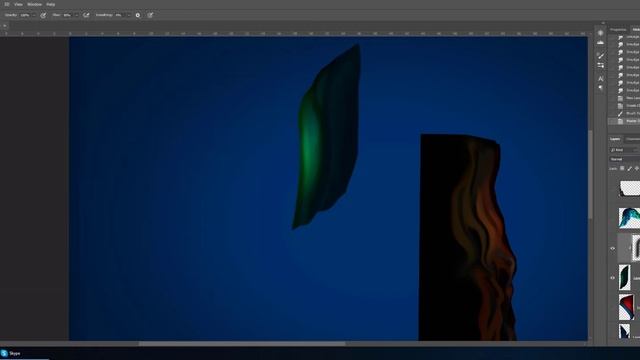Lock layer position icon

[x=637, y=168]
